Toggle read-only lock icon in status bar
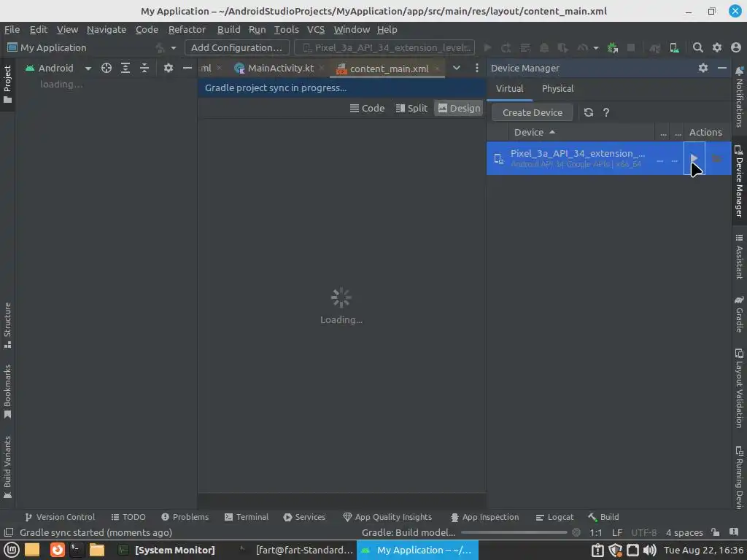The width and height of the screenshot is (747, 560). click(x=715, y=532)
